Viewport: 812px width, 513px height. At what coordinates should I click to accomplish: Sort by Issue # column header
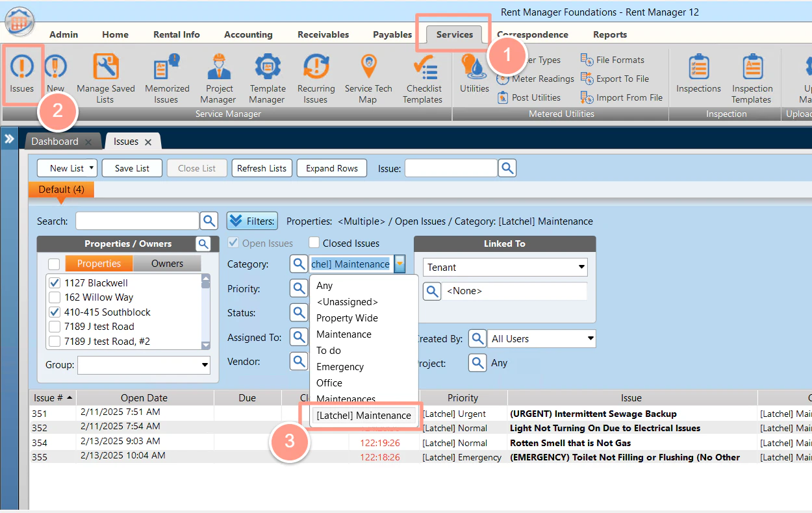coord(53,398)
